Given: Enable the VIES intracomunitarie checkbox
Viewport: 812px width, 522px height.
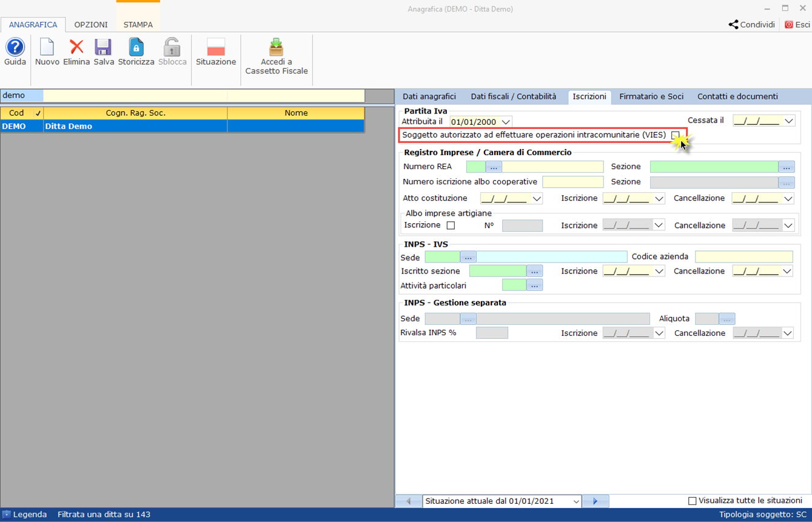Looking at the screenshot, I should 675,135.
